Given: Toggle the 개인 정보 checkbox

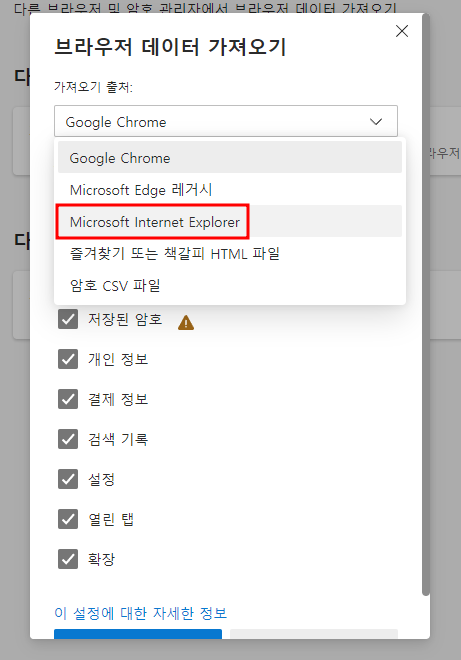Looking at the screenshot, I should [68, 359].
